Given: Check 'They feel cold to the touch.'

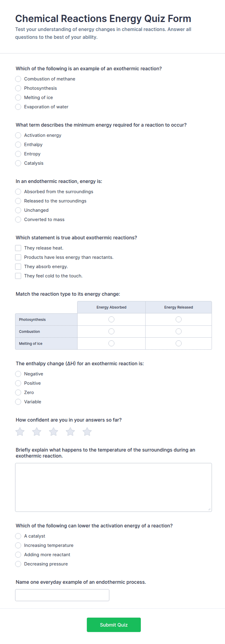Looking at the screenshot, I should point(18,276).
